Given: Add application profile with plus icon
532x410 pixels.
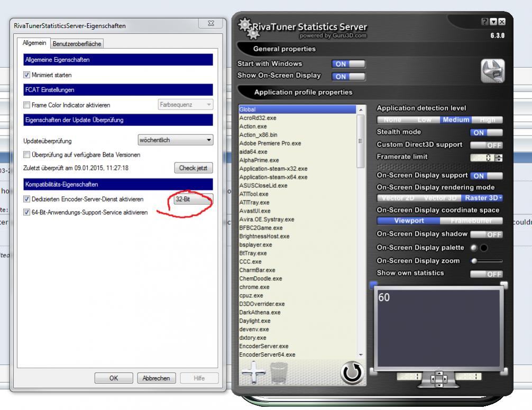Looking at the screenshot, I should point(254,372).
